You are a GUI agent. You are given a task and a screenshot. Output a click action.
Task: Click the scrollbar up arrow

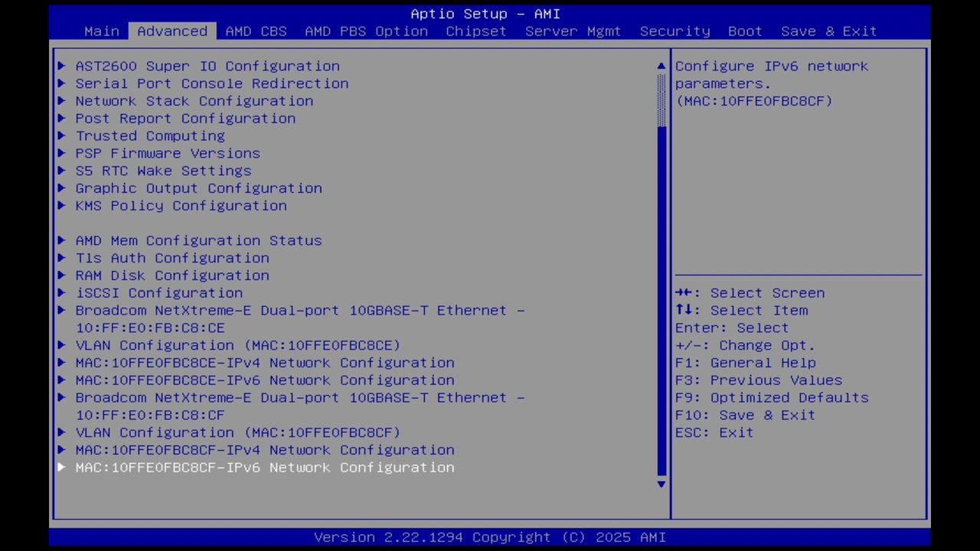pos(660,66)
